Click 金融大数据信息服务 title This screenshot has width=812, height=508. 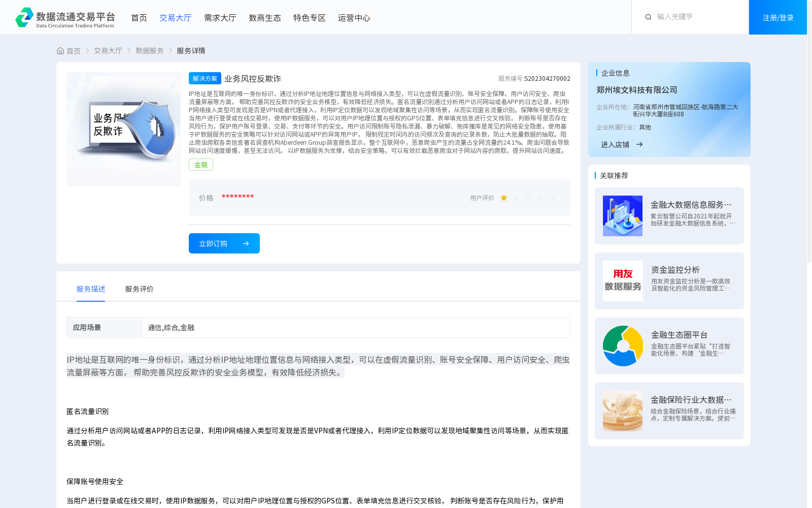coord(691,205)
